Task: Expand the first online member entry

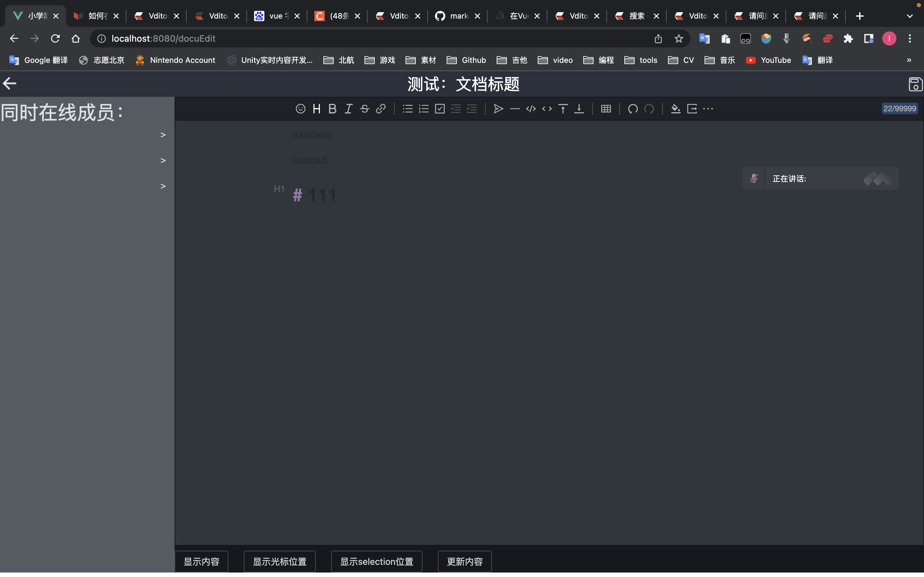Action: click(163, 134)
